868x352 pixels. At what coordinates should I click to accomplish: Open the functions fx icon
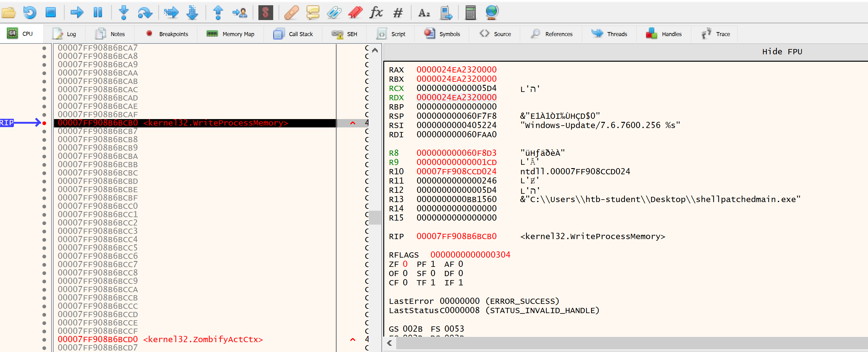[x=376, y=13]
